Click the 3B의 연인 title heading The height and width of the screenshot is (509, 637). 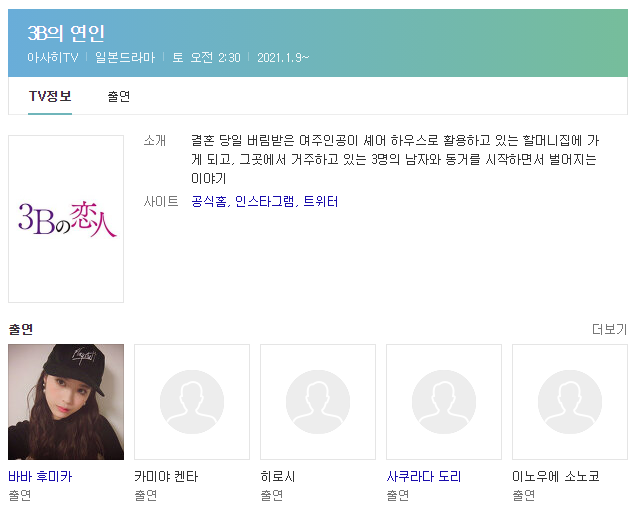[x=66, y=33]
